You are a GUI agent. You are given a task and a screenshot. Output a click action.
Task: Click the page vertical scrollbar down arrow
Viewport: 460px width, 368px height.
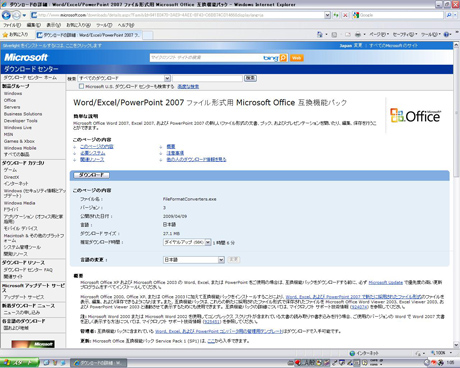coord(456,345)
